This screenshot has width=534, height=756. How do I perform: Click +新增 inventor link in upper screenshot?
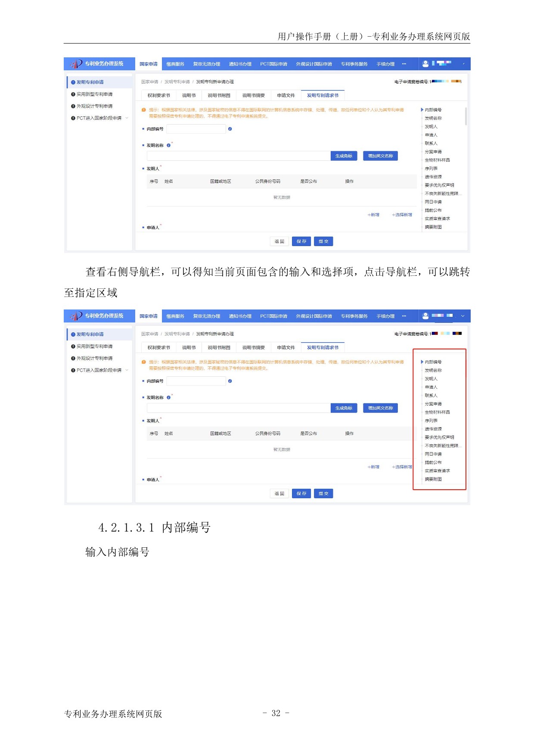pos(373,215)
